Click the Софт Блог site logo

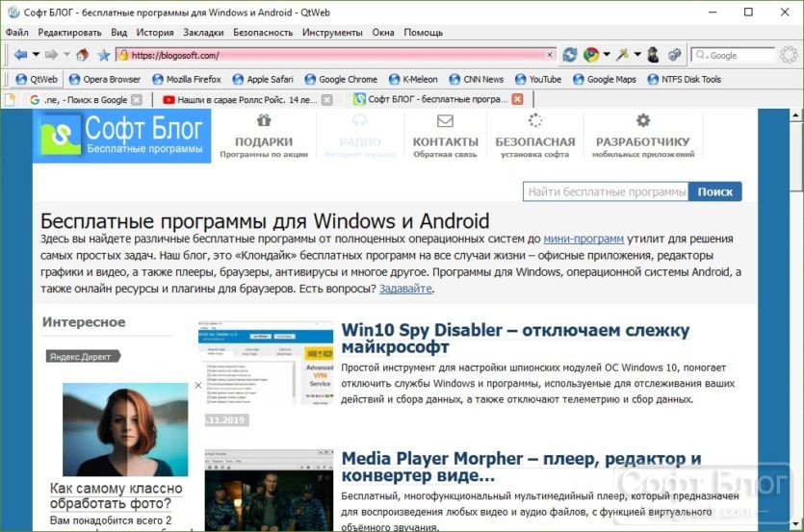click(x=122, y=136)
